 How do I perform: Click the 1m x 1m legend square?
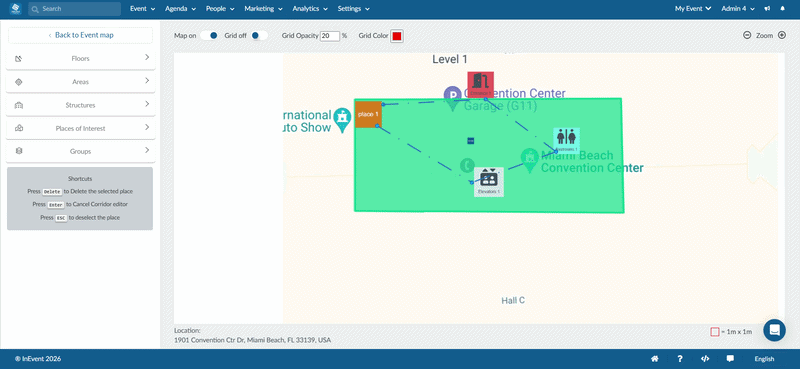(715, 332)
